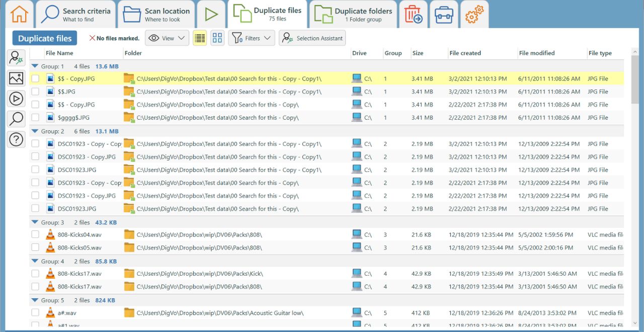This screenshot has height=332, width=644.
Task: Open image preview sidebar icon
Action: pyautogui.click(x=16, y=78)
